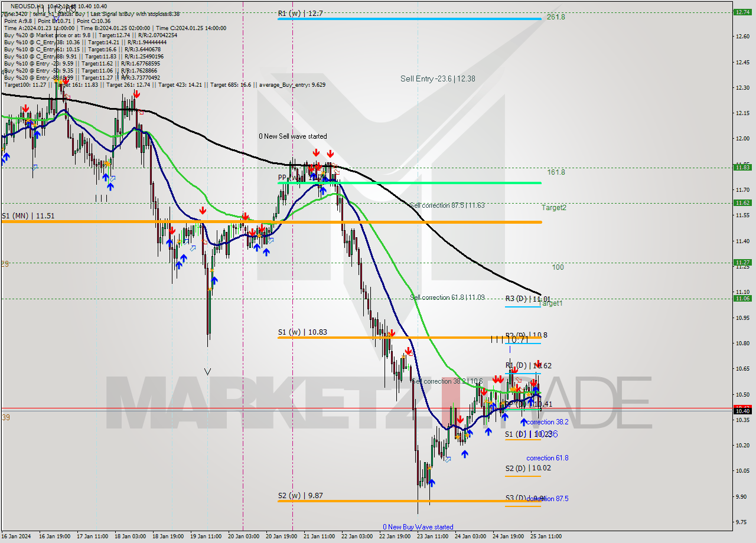Click 'Sell correction 61.8 | 11.09' label
This screenshot has width=756, height=543.
[447, 297]
